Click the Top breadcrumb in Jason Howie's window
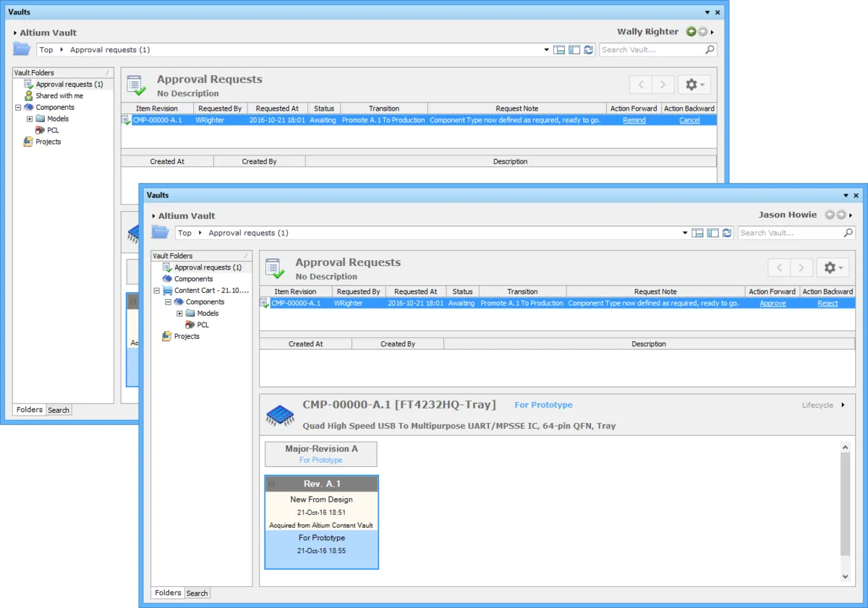The height and width of the screenshot is (608, 868). click(185, 233)
